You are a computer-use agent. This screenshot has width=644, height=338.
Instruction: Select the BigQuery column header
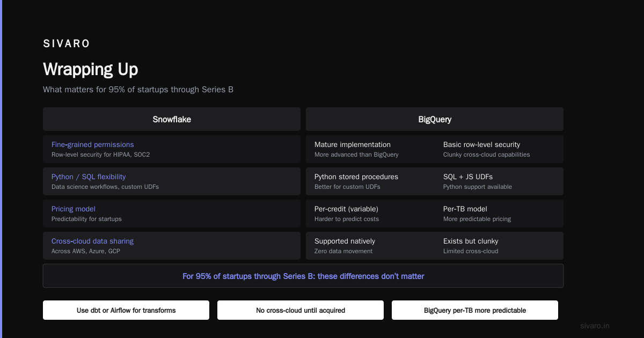click(435, 119)
